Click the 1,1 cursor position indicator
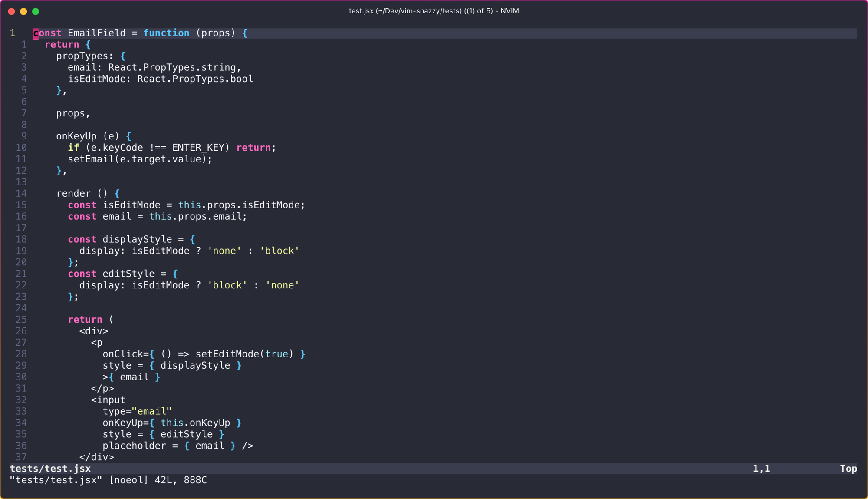This screenshot has height=499, width=868. pos(761,469)
